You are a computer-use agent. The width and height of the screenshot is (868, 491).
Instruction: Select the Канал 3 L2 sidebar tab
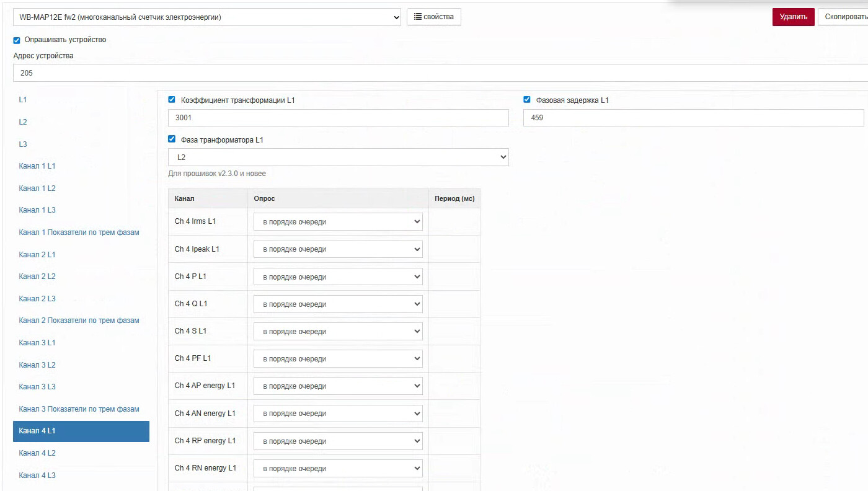point(37,365)
